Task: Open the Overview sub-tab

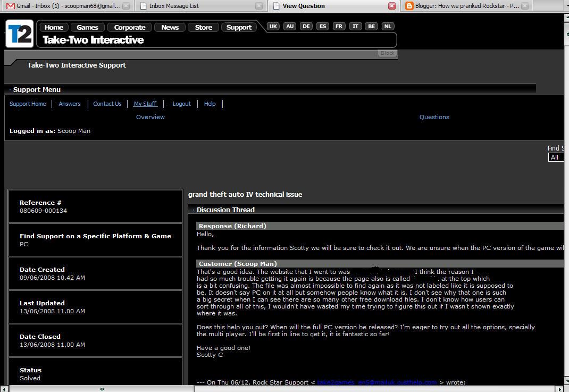Action: [x=150, y=117]
